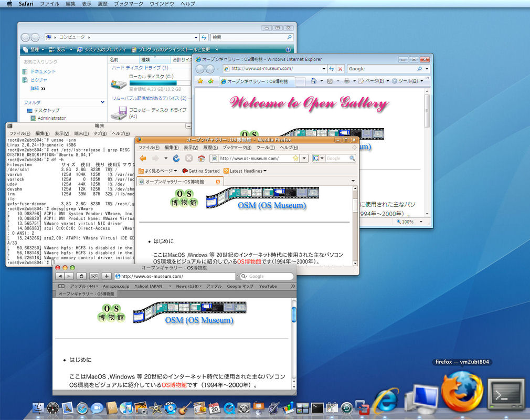Click Safari bookmarks book icon
This screenshot has width=530, height=420.
pyautogui.click(x=61, y=286)
